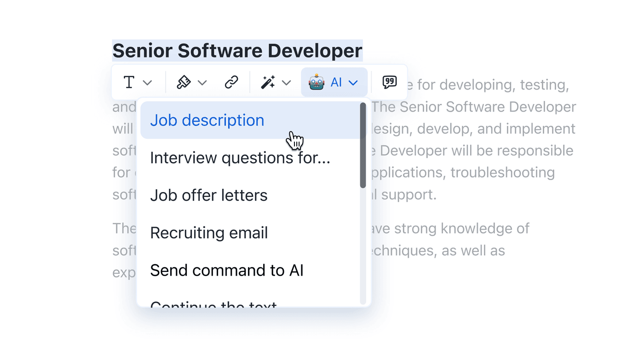The width and height of the screenshot is (644, 362).
Task: Click the AI label in toolbar
Action: [x=336, y=82]
